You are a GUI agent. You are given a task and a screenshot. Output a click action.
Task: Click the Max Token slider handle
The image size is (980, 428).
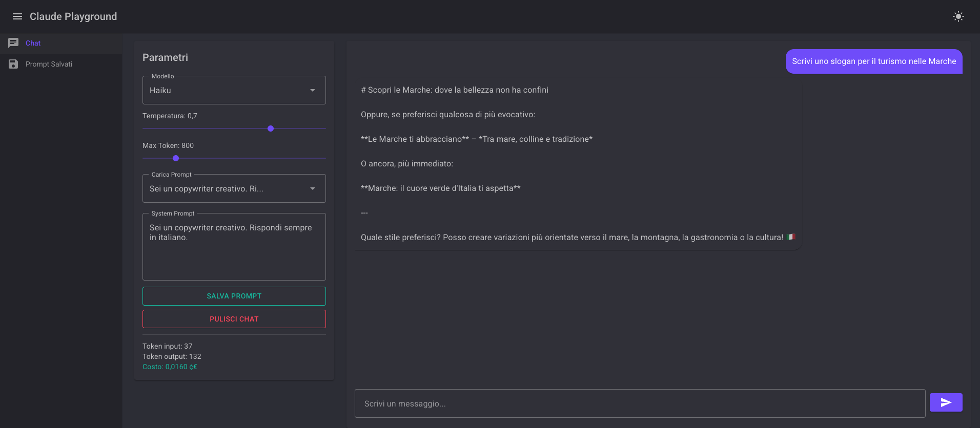point(176,158)
